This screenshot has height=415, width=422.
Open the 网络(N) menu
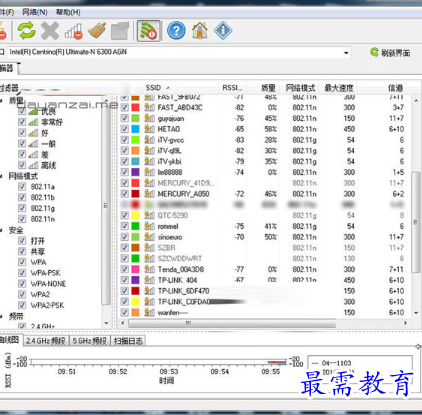pyautogui.click(x=35, y=12)
